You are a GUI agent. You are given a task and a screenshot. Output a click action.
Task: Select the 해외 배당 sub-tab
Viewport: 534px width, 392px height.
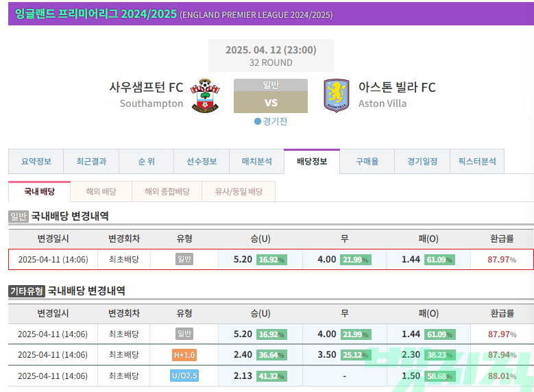coord(101,191)
